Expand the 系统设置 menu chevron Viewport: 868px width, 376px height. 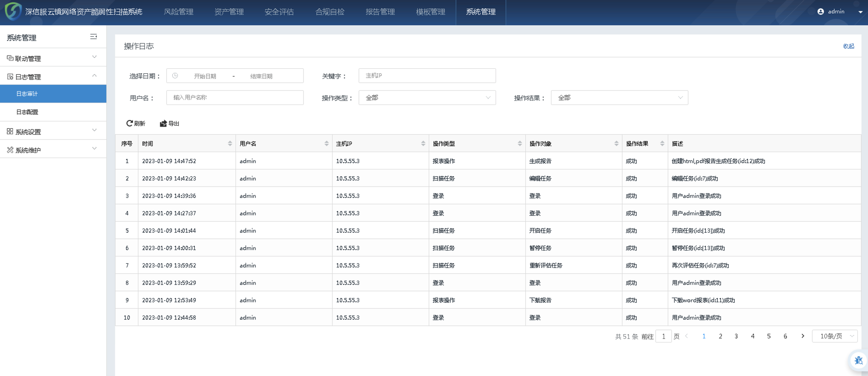pyautogui.click(x=94, y=130)
